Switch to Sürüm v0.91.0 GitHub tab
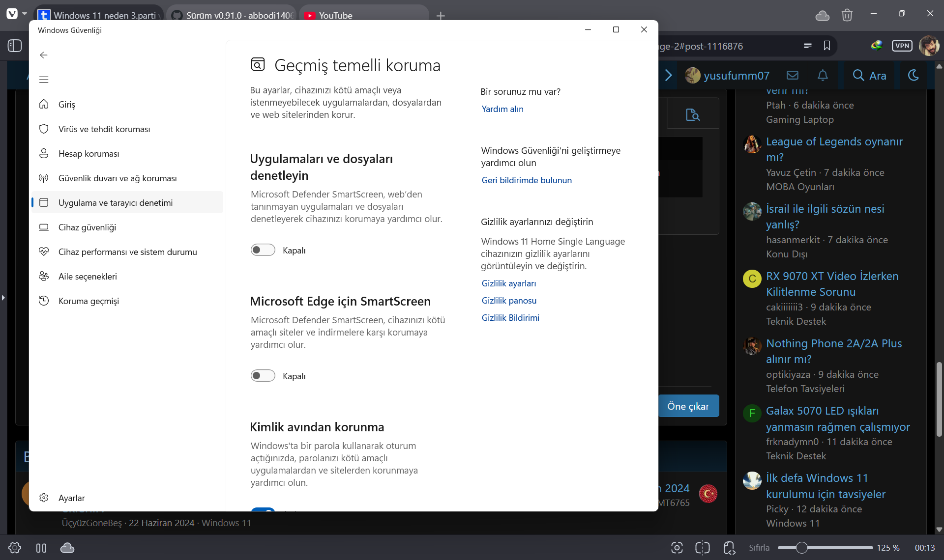Viewport: 944px width, 560px height. pyautogui.click(x=232, y=15)
